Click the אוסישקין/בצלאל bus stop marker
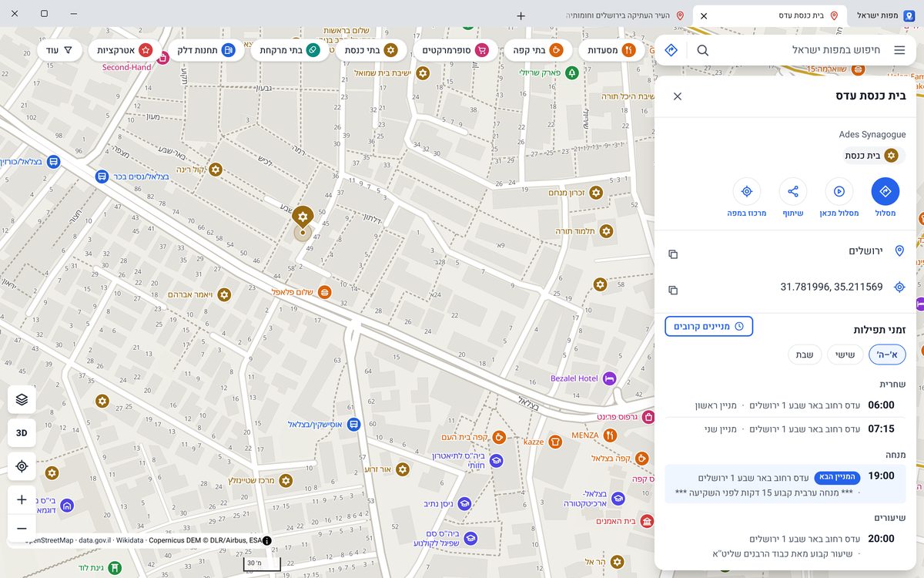The image size is (924, 578). point(353,424)
